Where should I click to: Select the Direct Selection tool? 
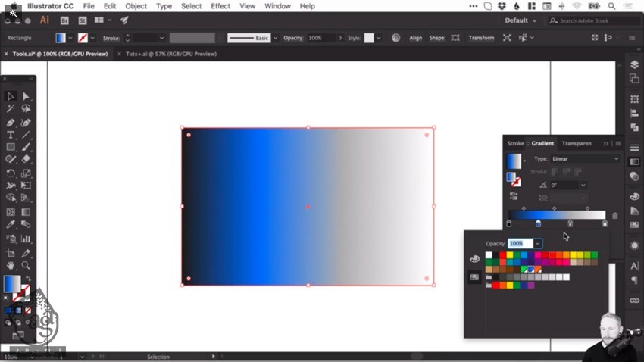pyautogui.click(x=26, y=96)
